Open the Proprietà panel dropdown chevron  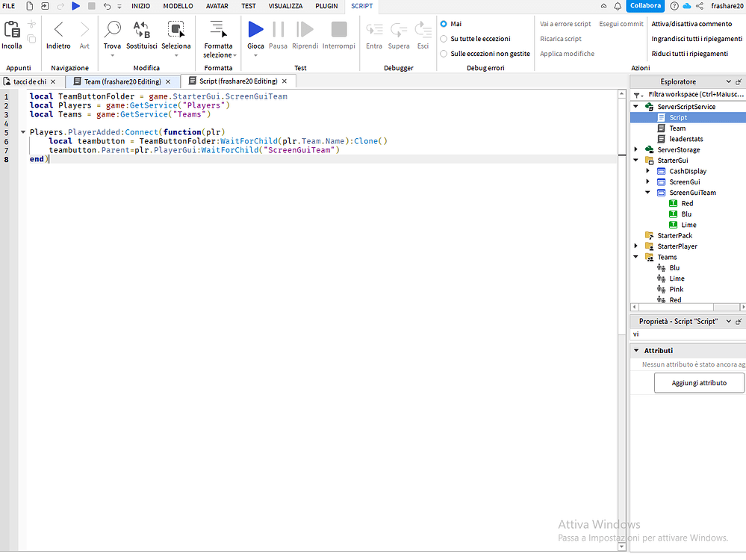click(x=728, y=322)
